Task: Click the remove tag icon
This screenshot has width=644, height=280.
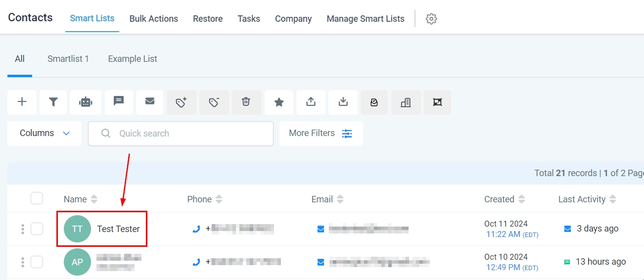Action: pyautogui.click(x=214, y=102)
